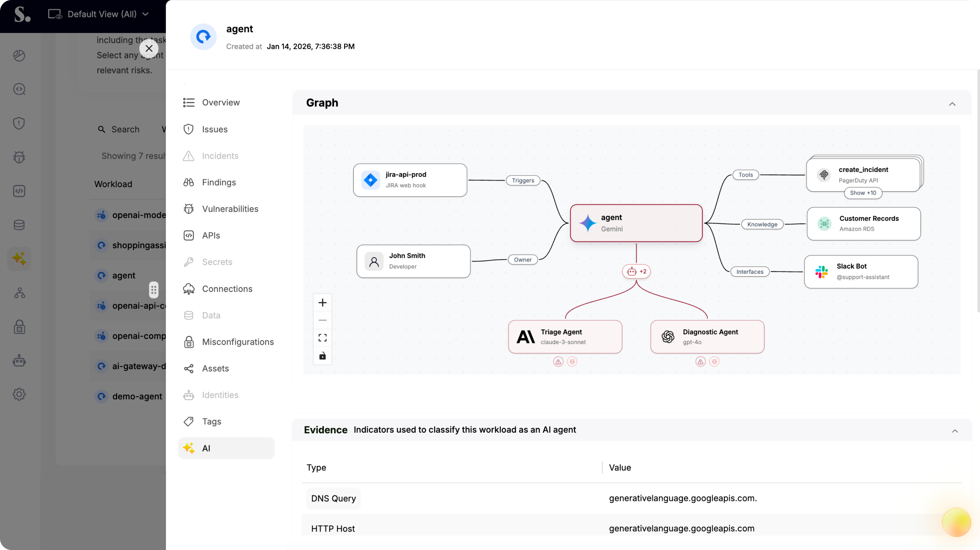980x550 pixels.
Task: Open the Vulnerabilities tab
Action: [x=230, y=209]
